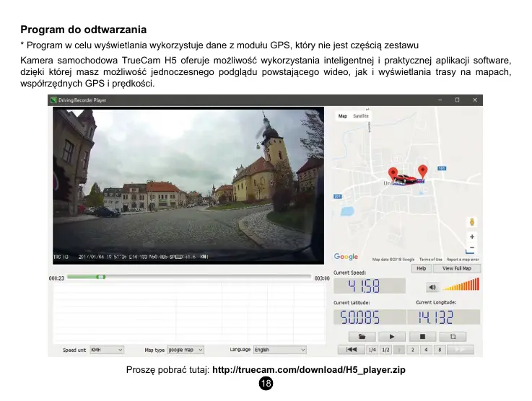Zoom out the map with minus
The image size is (532, 401).
point(472,248)
